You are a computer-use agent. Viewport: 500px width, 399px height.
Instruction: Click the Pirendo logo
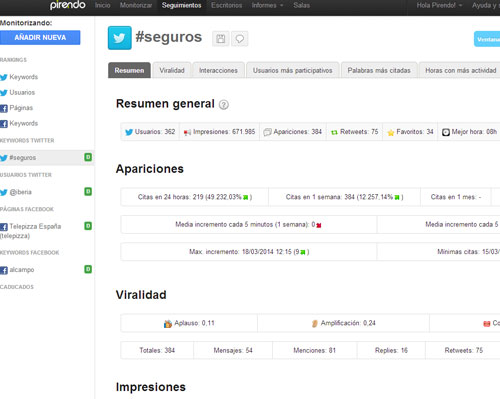pos(68,5)
